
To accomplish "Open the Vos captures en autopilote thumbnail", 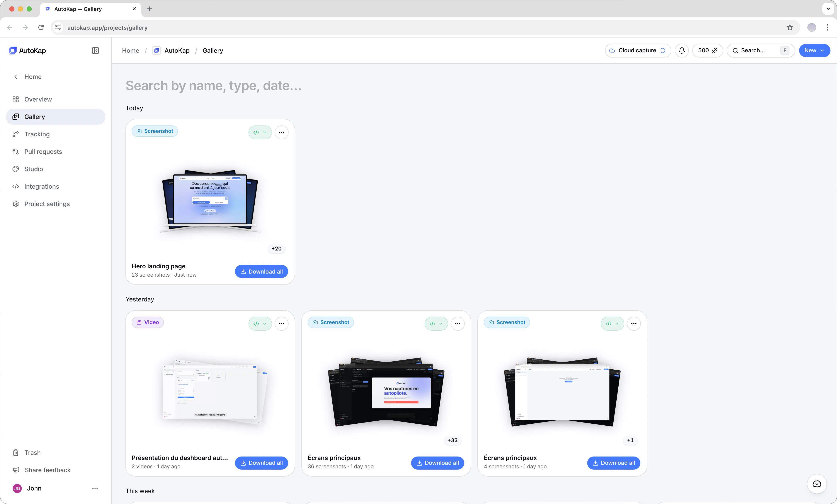I will click(x=386, y=392).
